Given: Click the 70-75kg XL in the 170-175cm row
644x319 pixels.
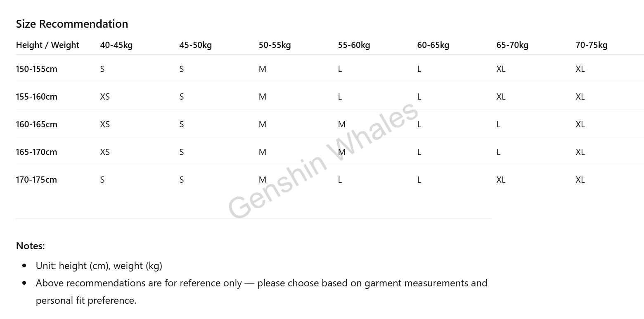Looking at the screenshot, I should (580, 180).
